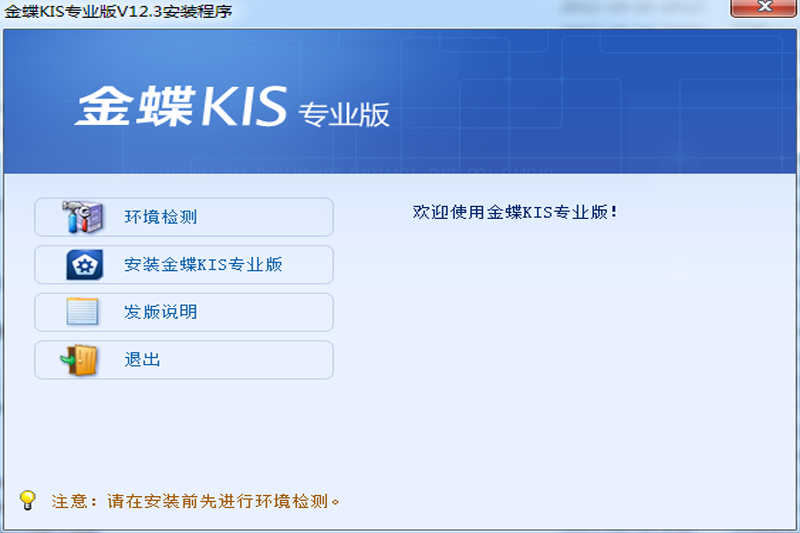Click the 专业版 text in the header banner

[x=343, y=114]
